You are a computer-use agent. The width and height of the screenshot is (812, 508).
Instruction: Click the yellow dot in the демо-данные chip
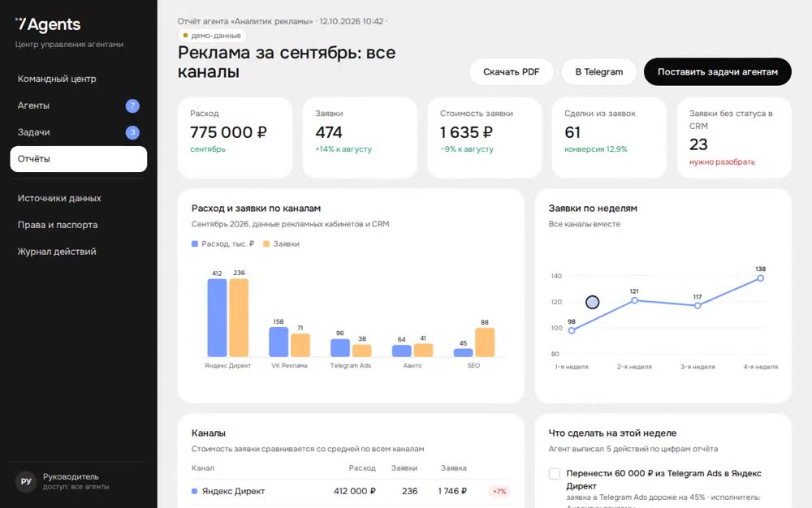coord(185,36)
